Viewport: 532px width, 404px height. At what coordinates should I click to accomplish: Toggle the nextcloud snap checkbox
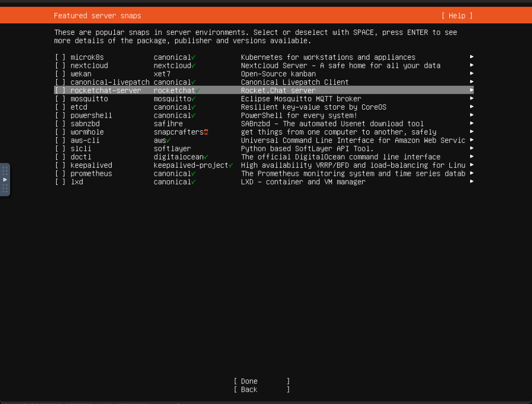coord(60,66)
